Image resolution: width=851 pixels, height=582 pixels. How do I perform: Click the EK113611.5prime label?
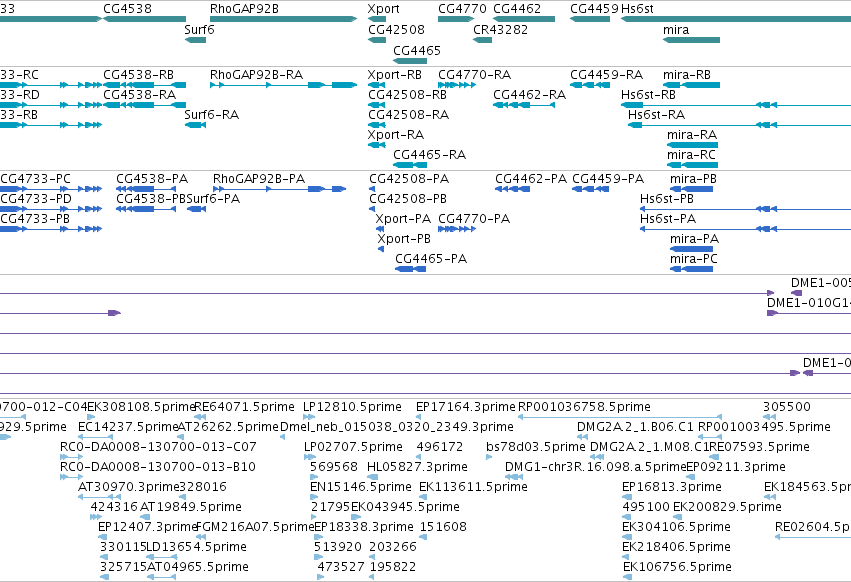pyautogui.click(x=473, y=487)
